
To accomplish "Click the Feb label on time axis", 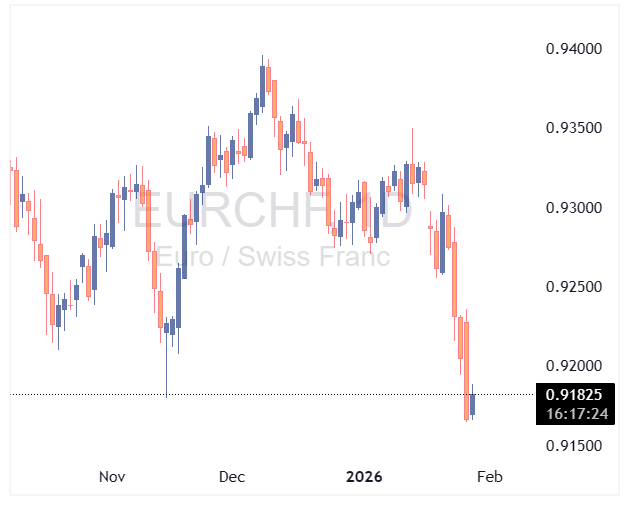I will click(x=489, y=477).
